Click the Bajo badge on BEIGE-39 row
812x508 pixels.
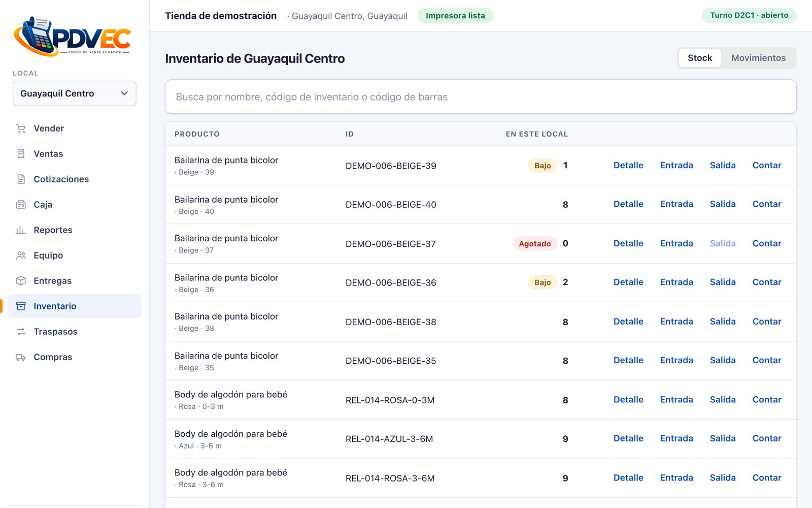(543, 166)
